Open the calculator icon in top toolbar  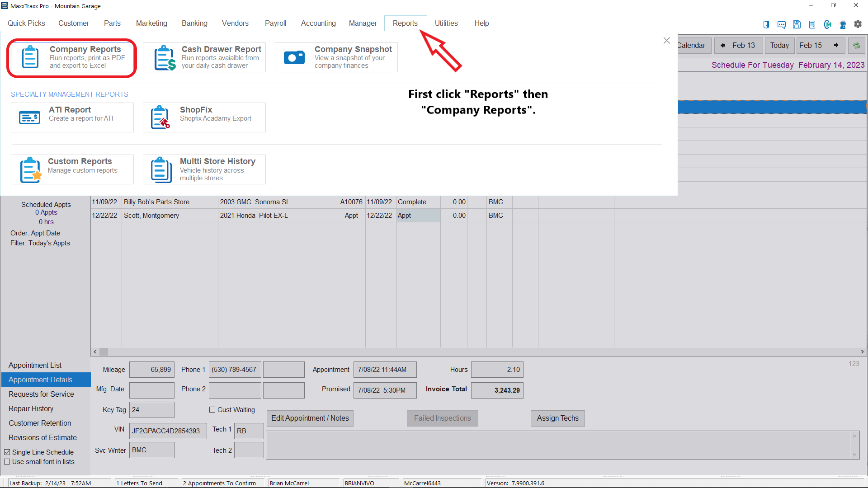pos(812,24)
